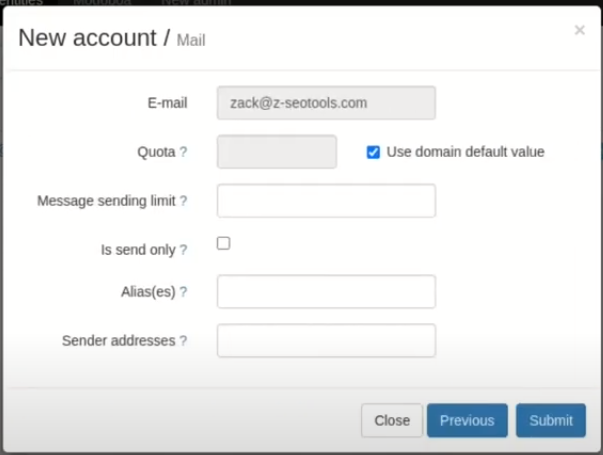Click the Message sending limit label text
The height and width of the screenshot is (455, 603).
pyautogui.click(x=106, y=201)
